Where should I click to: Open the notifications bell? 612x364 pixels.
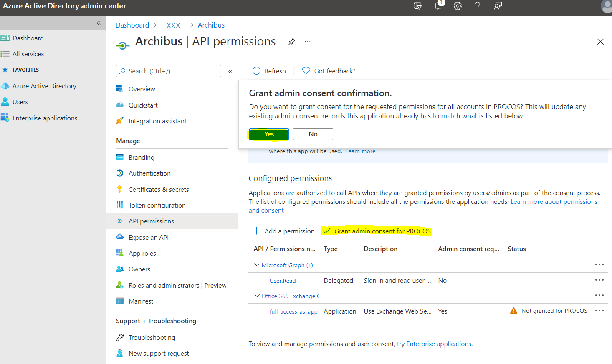438,6
